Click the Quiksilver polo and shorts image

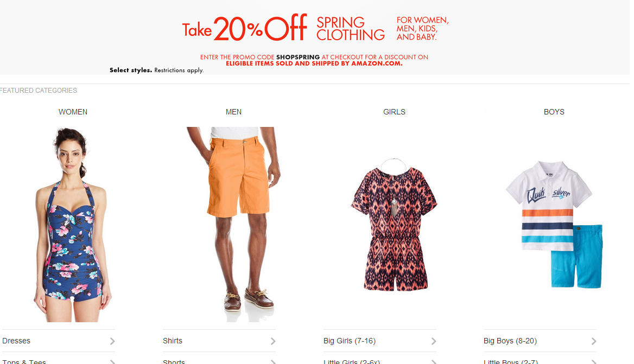pos(554,225)
